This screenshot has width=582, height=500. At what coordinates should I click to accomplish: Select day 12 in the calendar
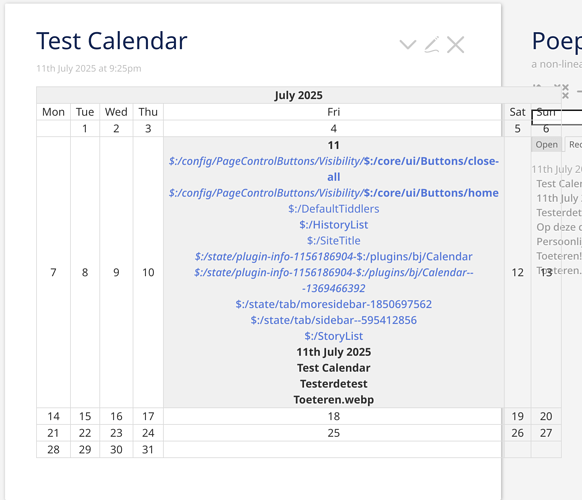click(517, 273)
